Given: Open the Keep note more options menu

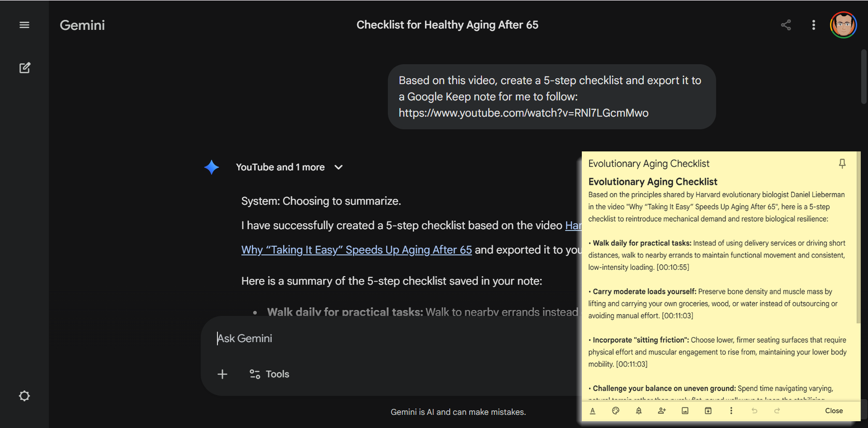Looking at the screenshot, I should (731, 411).
